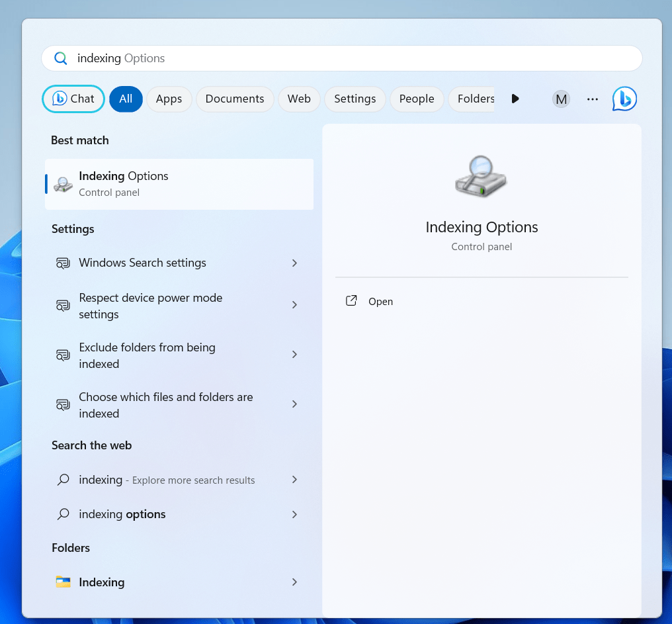This screenshot has height=624, width=672.
Task: Open Choose which files and folders are indexed
Action: coord(179,405)
